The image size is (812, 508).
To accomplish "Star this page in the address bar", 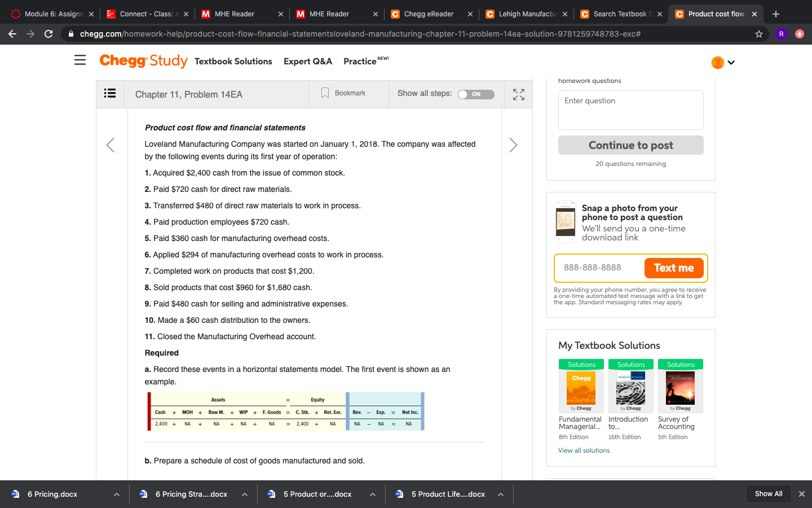I will 758,34.
